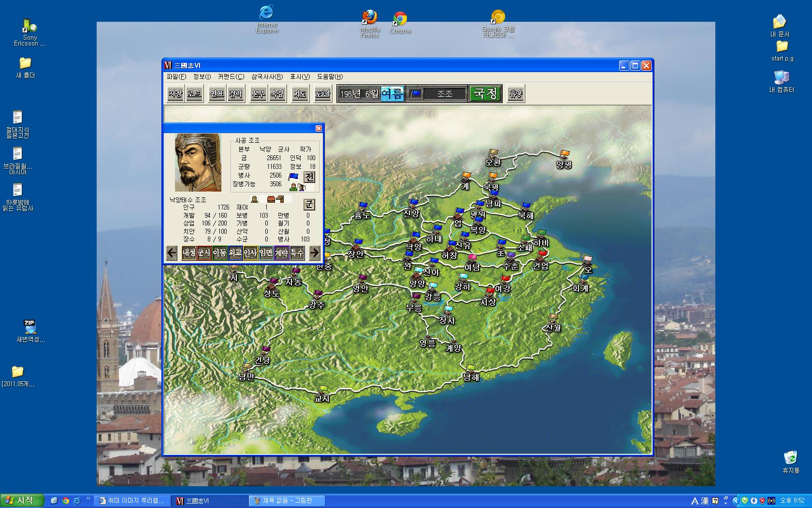Click Cao Cao's portrait in info panel
The height and width of the screenshot is (508, 812).
click(x=198, y=163)
